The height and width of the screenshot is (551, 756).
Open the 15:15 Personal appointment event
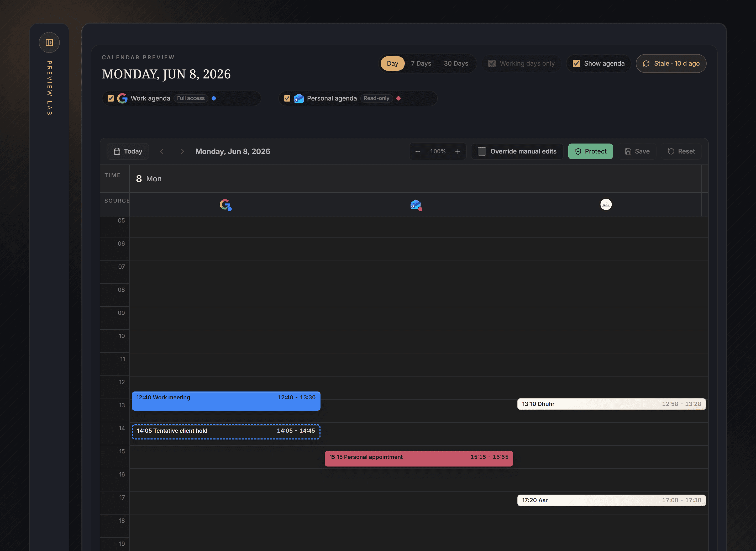(x=419, y=459)
